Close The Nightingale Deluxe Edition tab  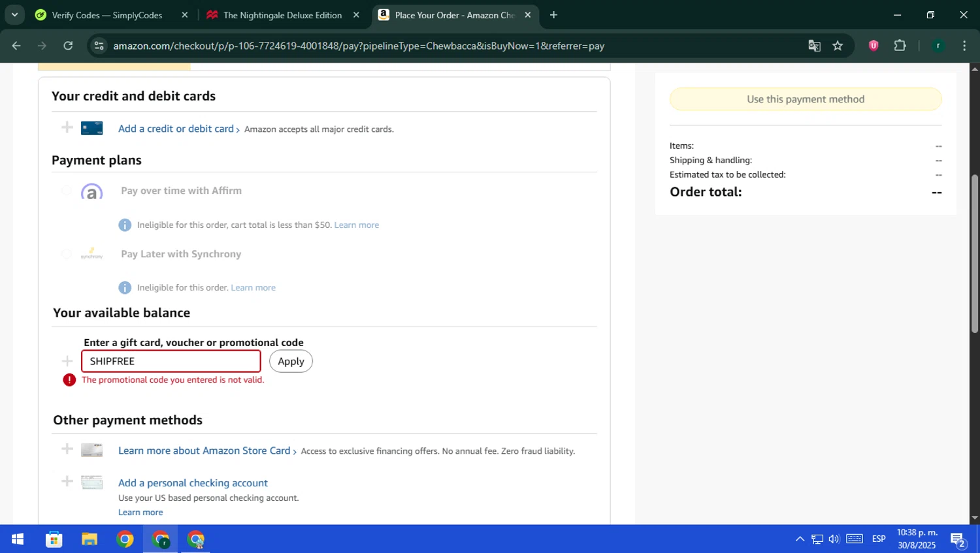tap(356, 15)
